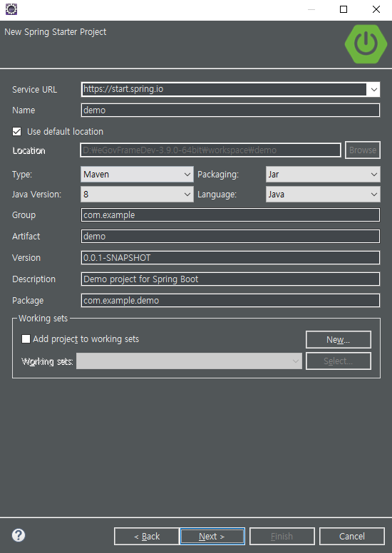Click the Browse location button
Image resolution: width=392 pixels, height=553 pixels.
coord(362,150)
